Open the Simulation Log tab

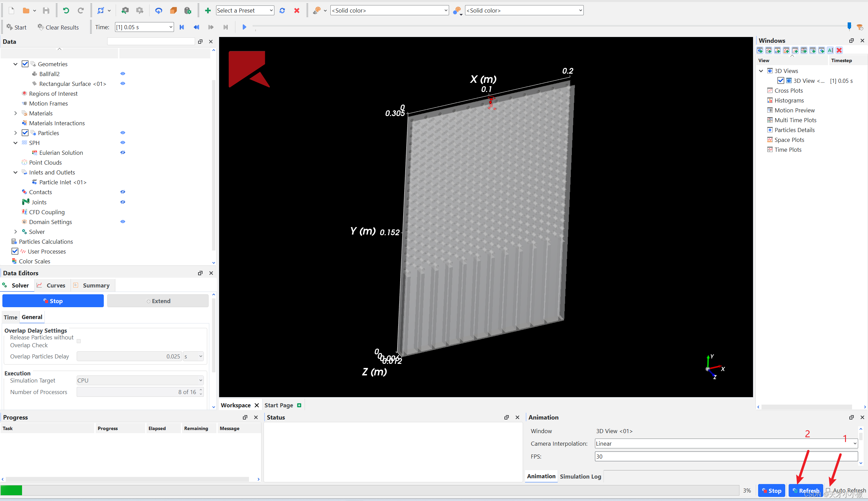tap(580, 476)
